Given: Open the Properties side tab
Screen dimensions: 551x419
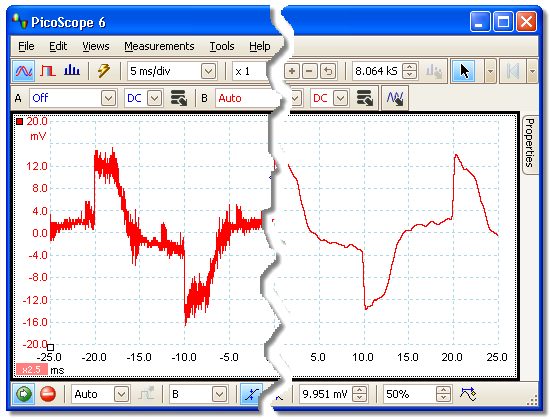Looking at the screenshot, I should coord(530,143).
